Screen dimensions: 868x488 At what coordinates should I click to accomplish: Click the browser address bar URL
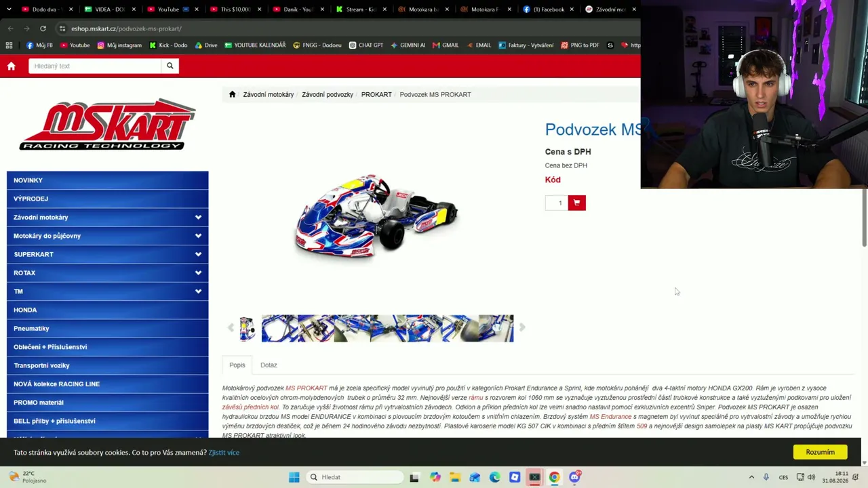(x=126, y=28)
